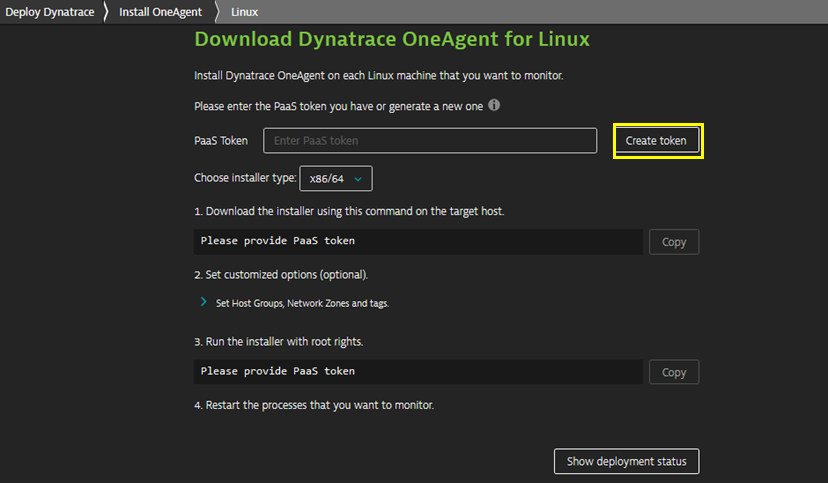The width and height of the screenshot is (828, 483).
Task: Click the run installer command text box
Action: pyautogui.click(x=417, y=371)
